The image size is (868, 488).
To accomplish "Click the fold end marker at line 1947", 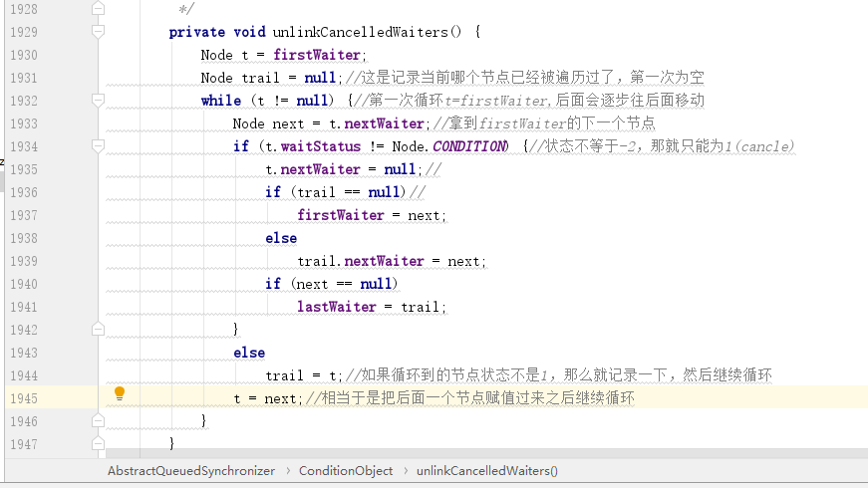I will (98, 444).
